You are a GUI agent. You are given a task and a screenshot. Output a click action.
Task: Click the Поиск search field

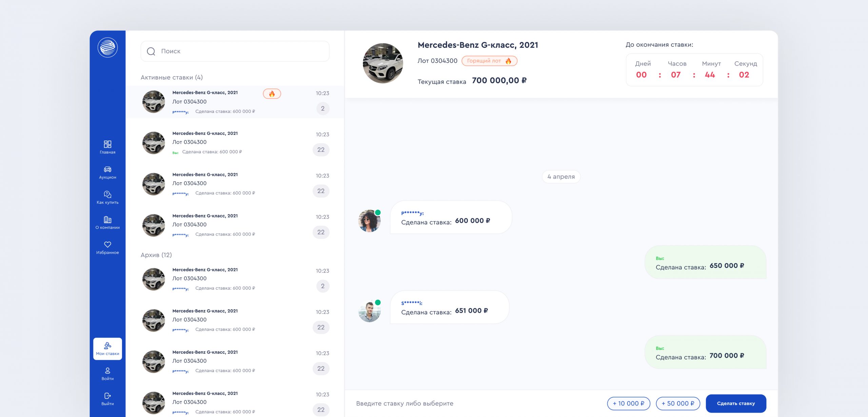click(x=235, y=51)
